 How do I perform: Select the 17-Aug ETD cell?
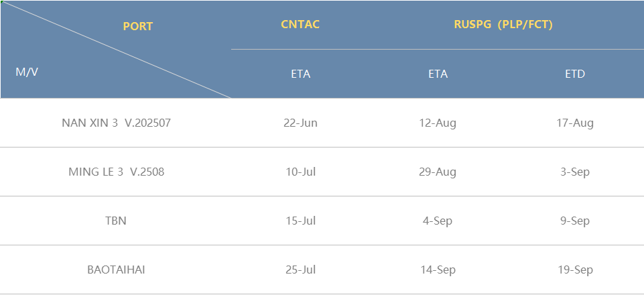click(x=575, y=123)
